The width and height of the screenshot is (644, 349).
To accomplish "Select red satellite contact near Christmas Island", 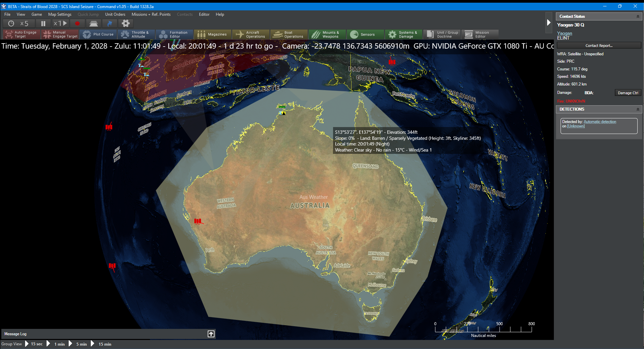I will coord(109,127).
